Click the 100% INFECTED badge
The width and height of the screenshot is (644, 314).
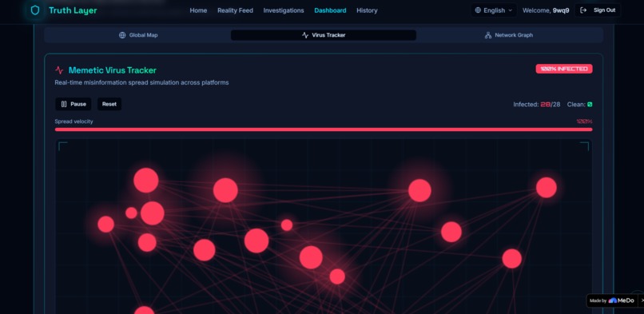point(564,69)
